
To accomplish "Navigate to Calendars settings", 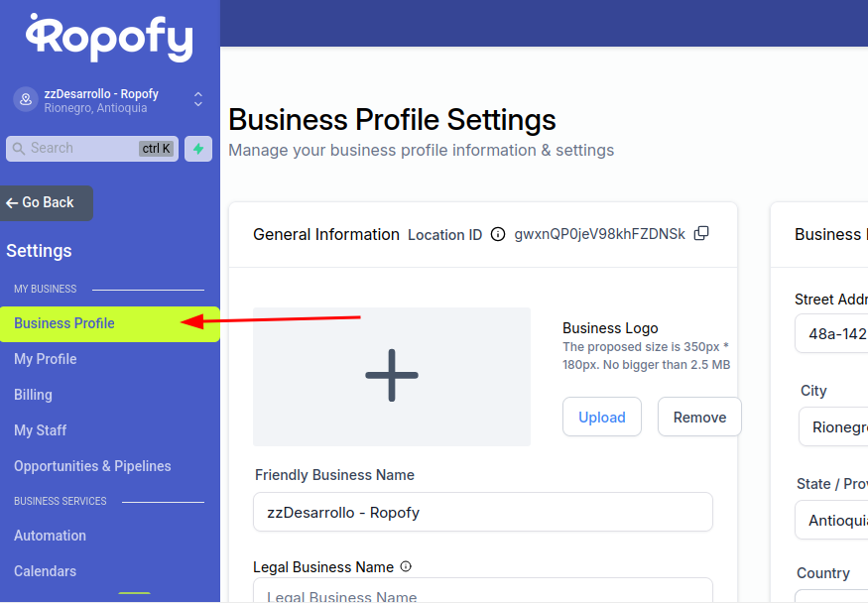I will click(x=45, y=571).
